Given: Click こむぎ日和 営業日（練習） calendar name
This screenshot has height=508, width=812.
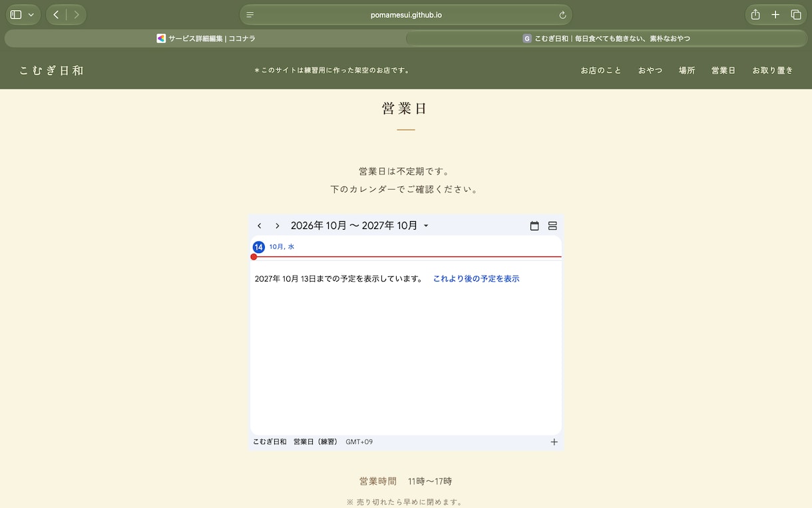Looking at the screenshot, I should click(x=296, y=442).
